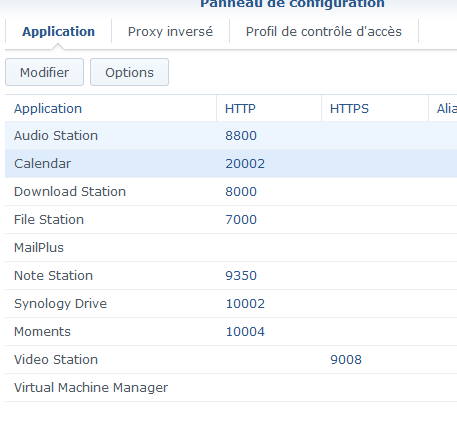The width and height of the screenshot is (457, 433).
Task: Select the MailPlus row
Action: click(231, 248)
